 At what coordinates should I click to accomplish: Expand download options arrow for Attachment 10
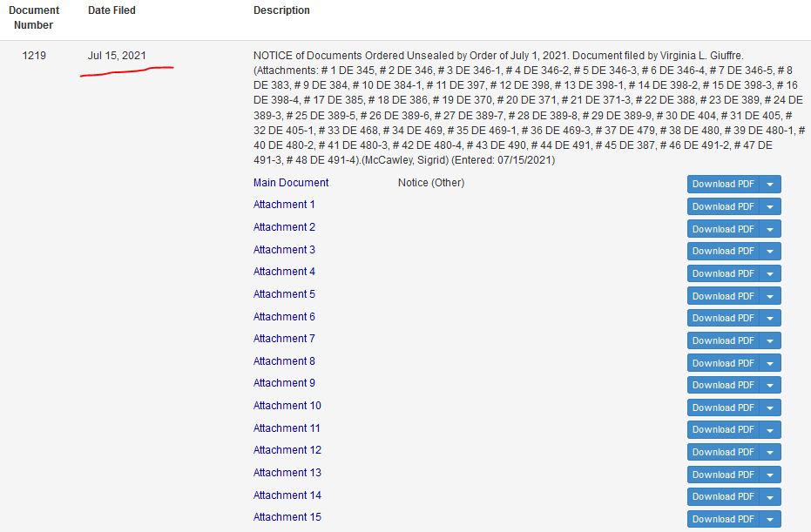pos(770,407)
